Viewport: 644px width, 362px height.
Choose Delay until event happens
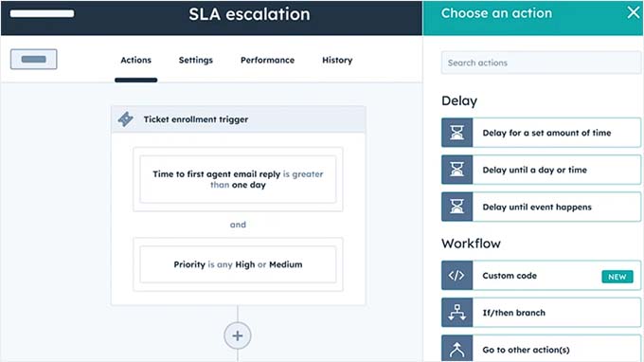[542, 207]
